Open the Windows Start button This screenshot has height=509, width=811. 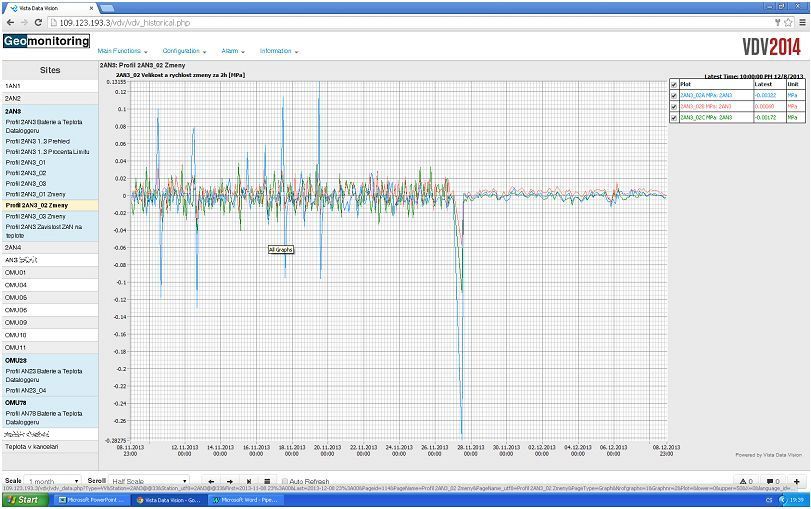pyautogui.click(x=25, y=500)
